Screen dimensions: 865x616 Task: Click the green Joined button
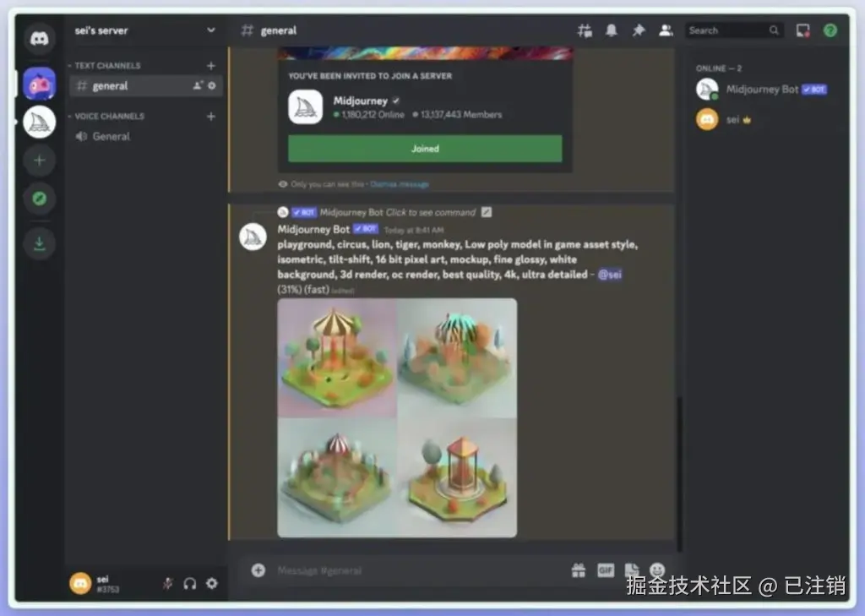pyautogui.click(x=425, y=149)
